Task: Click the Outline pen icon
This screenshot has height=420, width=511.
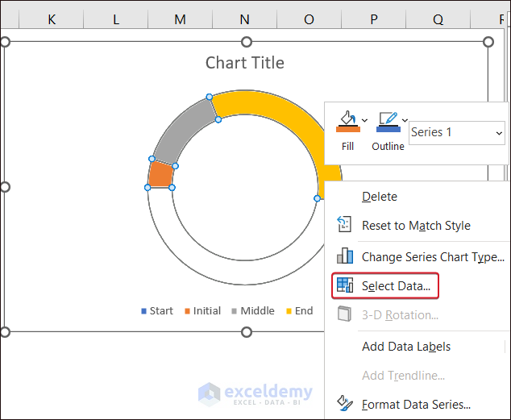Action: tap(388, 122)
